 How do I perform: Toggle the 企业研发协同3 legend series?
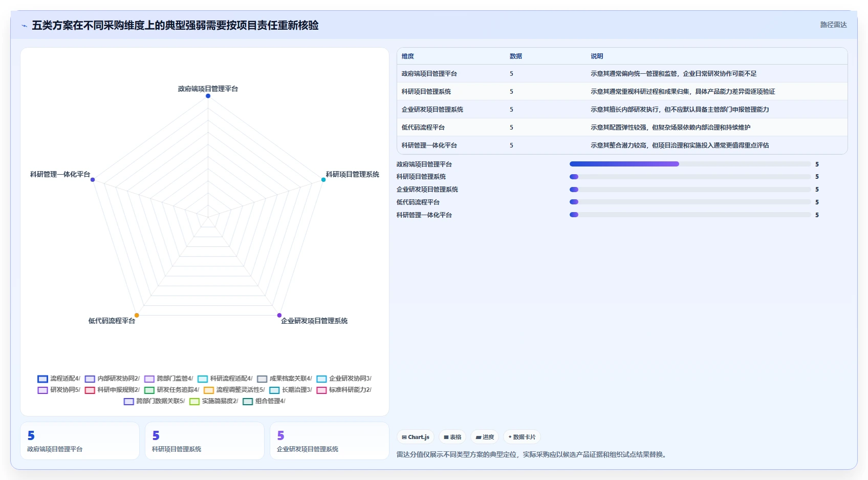pyautogui.click(x=343, y=379)
